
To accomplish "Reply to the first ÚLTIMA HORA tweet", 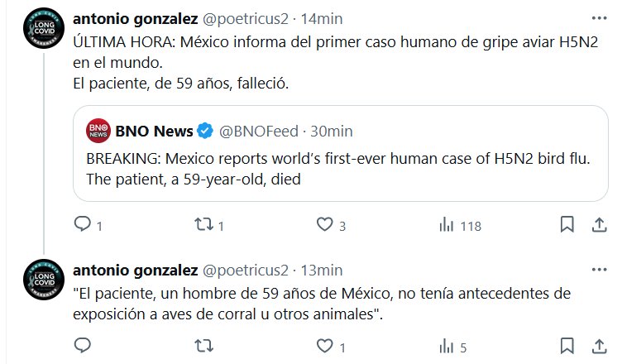I will (x=82, y=224).
